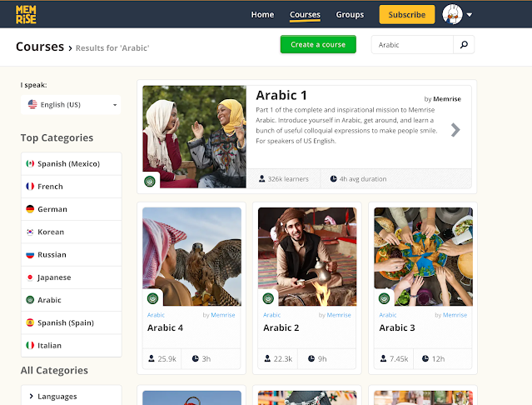Click the '25.9k' learners count
The height and width of the screenshot is (405, 532).
click(x=167, y=359)
